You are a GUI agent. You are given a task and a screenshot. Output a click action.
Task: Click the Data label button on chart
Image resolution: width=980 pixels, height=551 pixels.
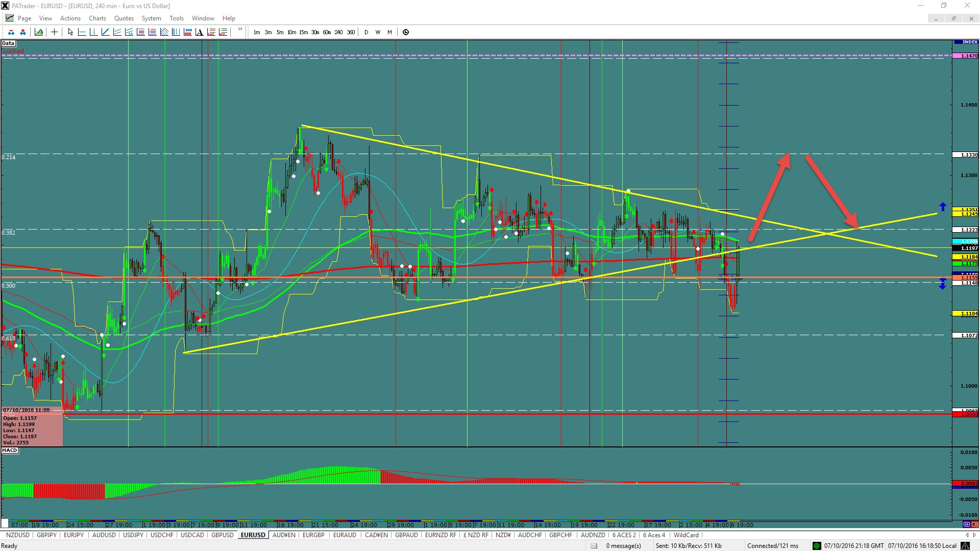click(x=8, y=43)
